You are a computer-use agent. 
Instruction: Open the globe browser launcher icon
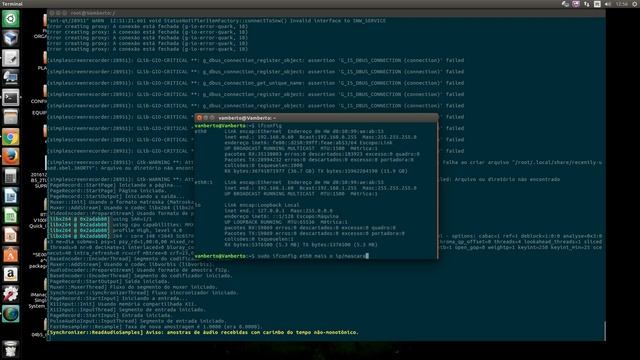point(11,313)
